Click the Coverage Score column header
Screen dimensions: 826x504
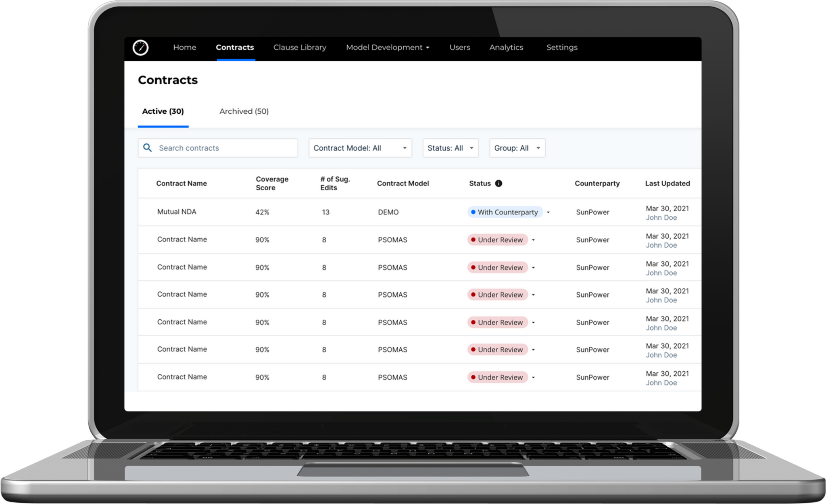[272, 183]
